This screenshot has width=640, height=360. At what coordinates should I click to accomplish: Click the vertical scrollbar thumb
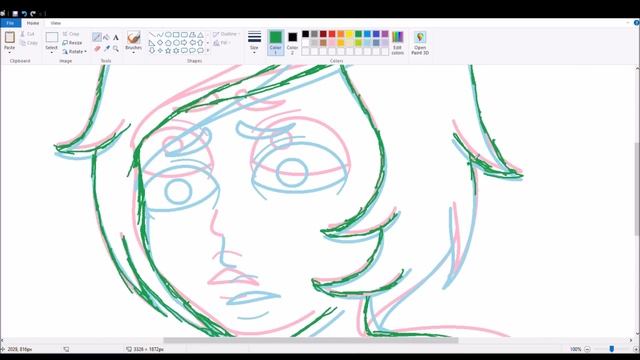pyautogui.click(x=636, y=189)
